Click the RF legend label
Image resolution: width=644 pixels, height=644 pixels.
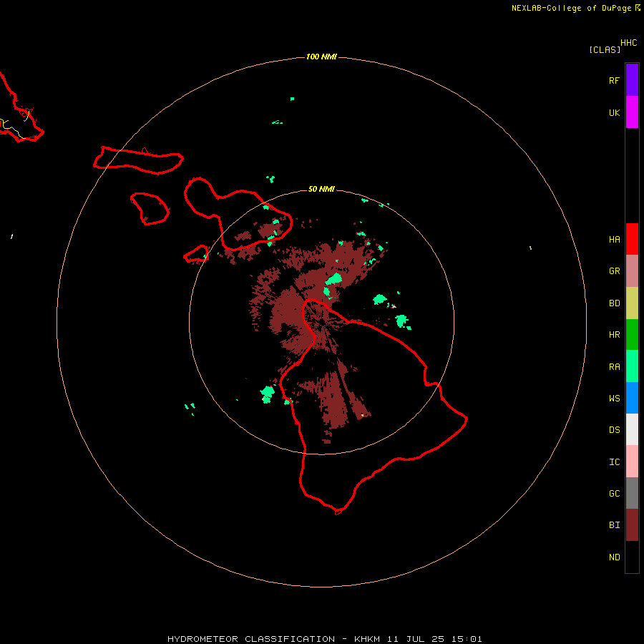point(614,81)
